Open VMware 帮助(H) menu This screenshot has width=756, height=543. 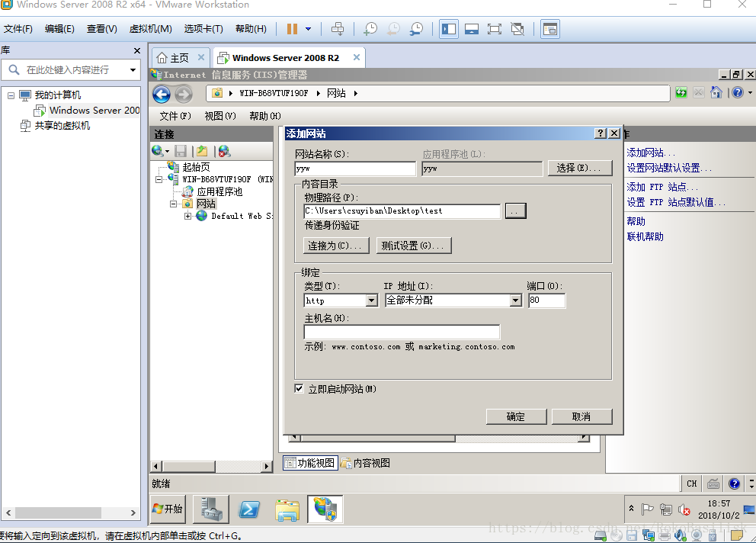(251, 29)
